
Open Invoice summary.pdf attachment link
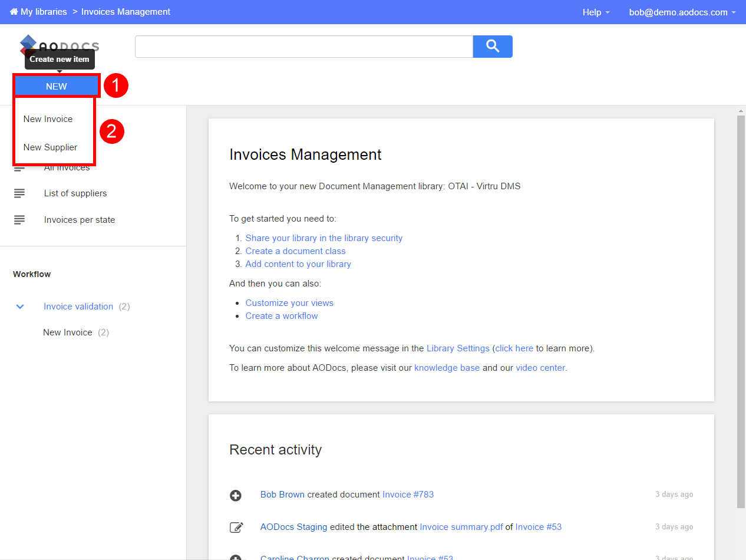tap(461, 527)
